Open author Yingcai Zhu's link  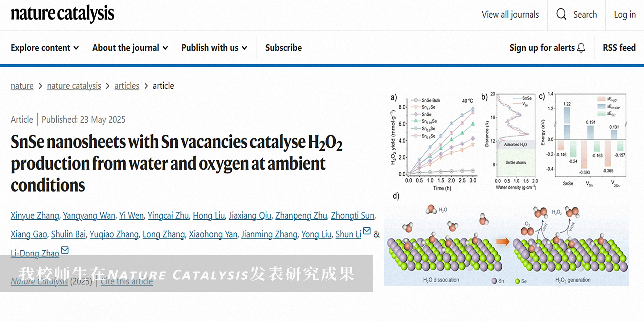pos(168,215)
